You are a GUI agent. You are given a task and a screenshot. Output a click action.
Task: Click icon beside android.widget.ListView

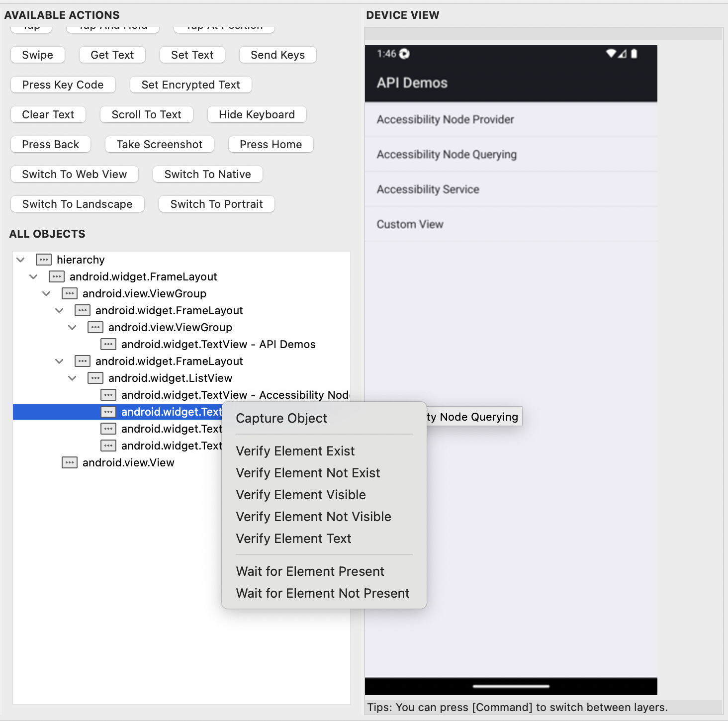[95, 378]
